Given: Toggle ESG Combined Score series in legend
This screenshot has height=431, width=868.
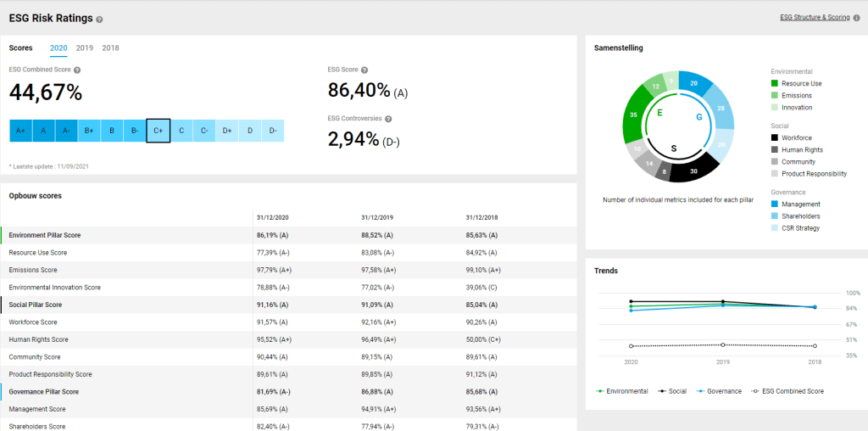Looking at the screenshot, I should (x=787, y=391).
